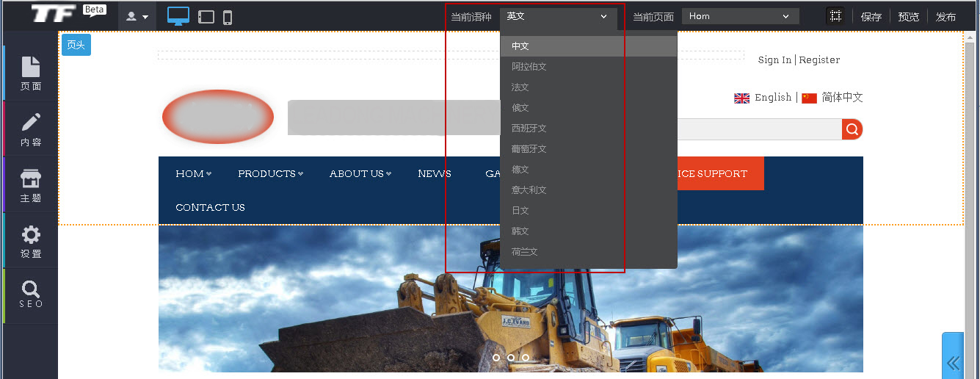Switch to mobile phone preview mode
980x379 pixels.
pos(228,17)
